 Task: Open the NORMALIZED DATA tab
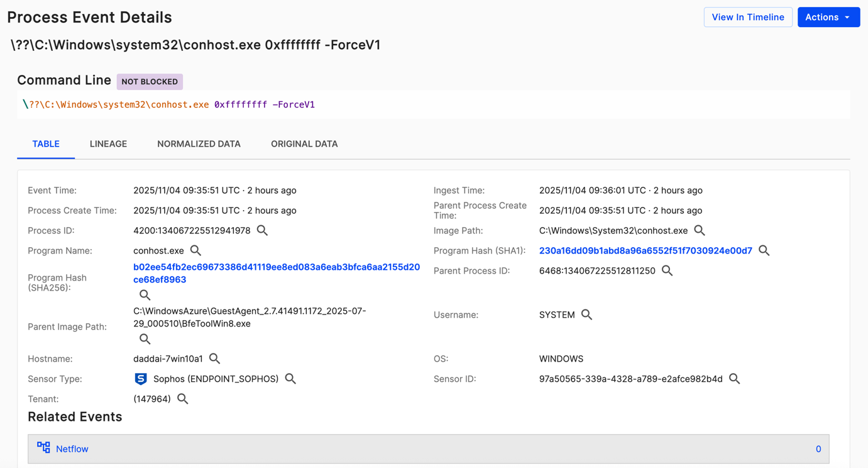199,144
